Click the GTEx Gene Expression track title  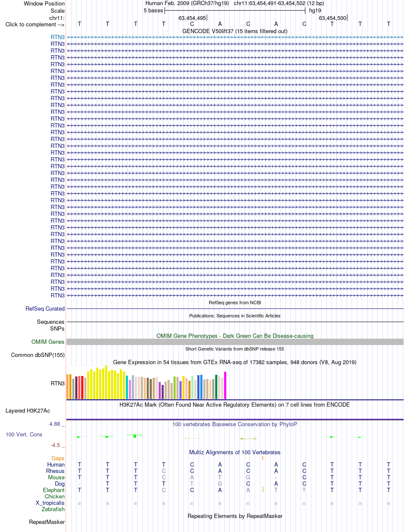pyautogui.click(x=235, y=362)
